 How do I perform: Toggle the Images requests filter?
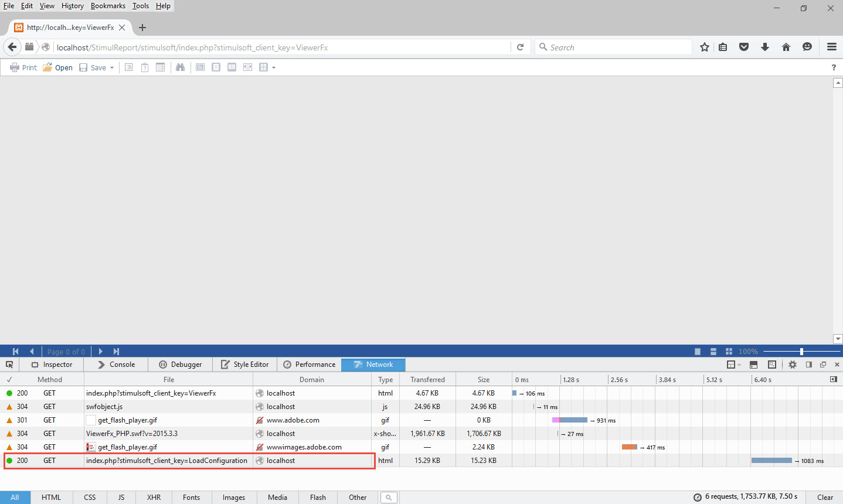tap(234, 498)
